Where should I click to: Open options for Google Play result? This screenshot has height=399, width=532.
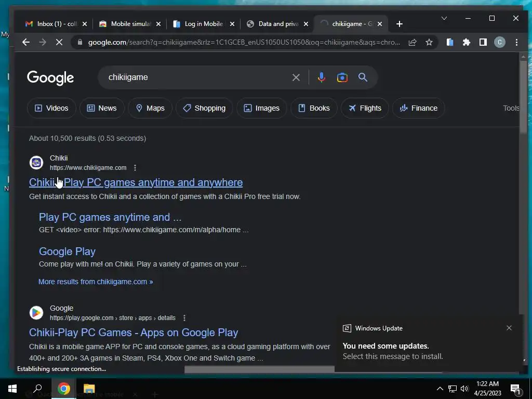(x=184, y=318)
